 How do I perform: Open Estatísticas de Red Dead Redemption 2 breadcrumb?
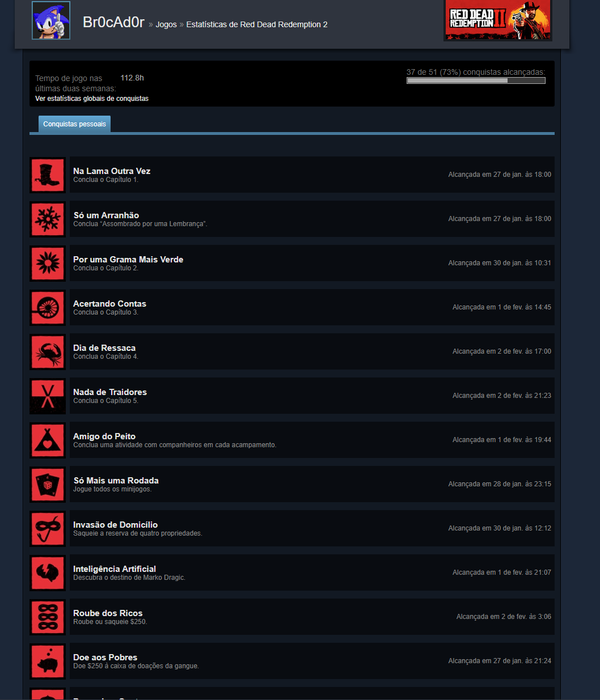[257, 24]
